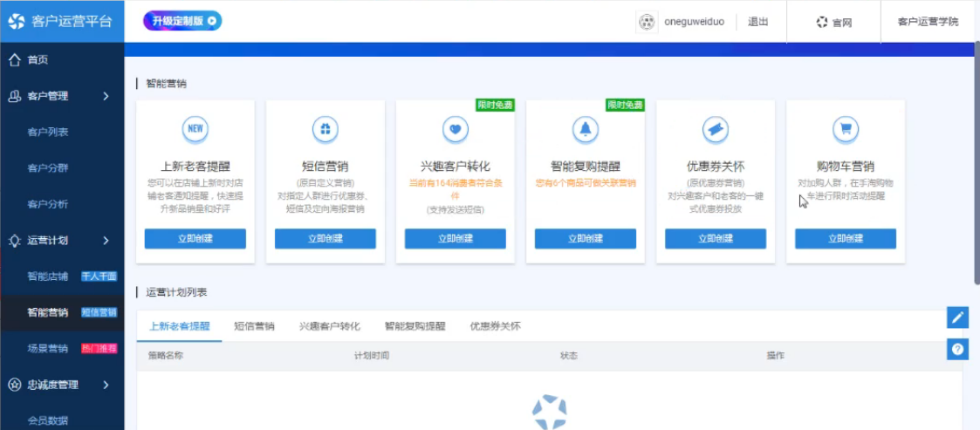
Task: Click the 短信营销 gift icon
Action: coord(325,129)
